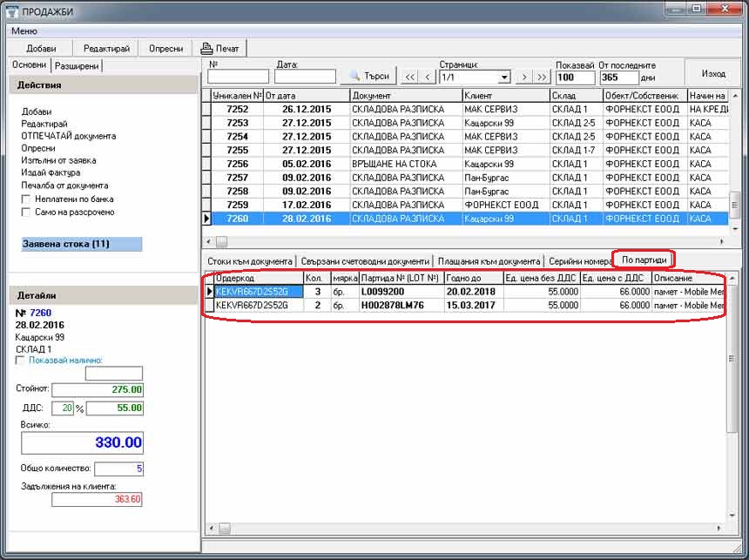Go to next page with > button
Image resolution: width=749 pixels, height=560 pixels.
click(524, 77)
